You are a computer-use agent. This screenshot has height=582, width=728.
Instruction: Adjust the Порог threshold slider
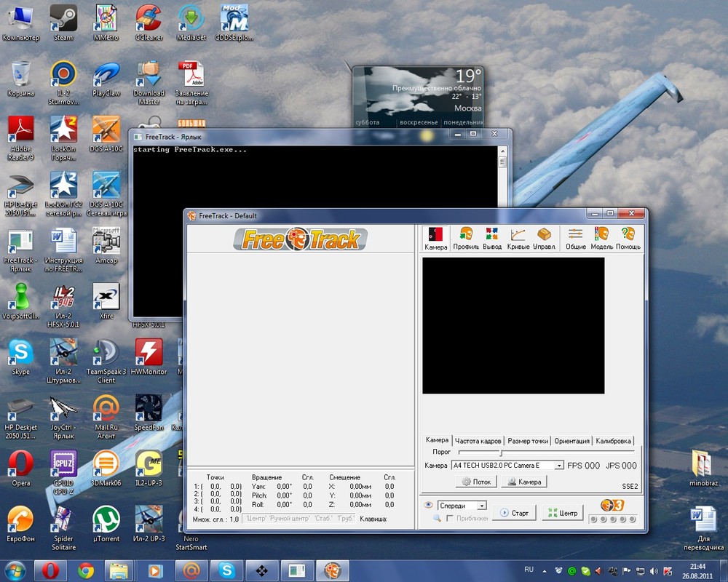click(501, 453)
